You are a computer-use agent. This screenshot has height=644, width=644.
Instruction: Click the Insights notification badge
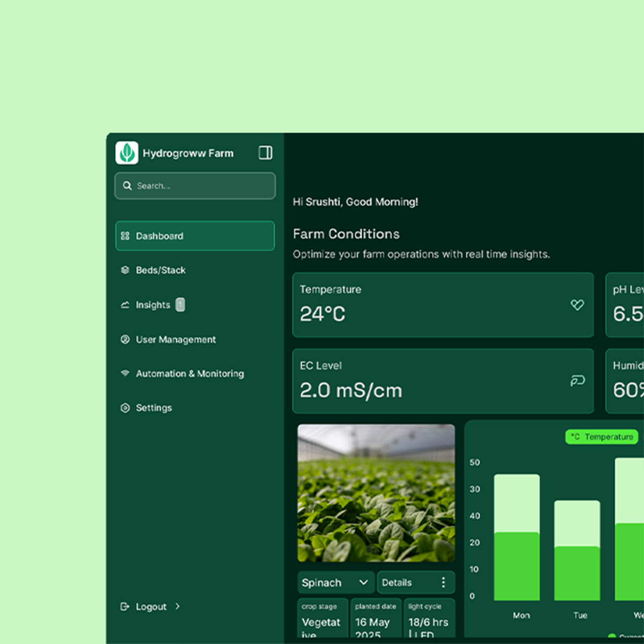click(x=180, y=305)
